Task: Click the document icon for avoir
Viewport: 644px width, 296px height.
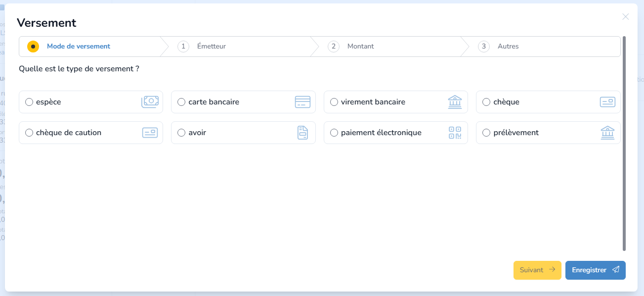Action: [302, 133]
